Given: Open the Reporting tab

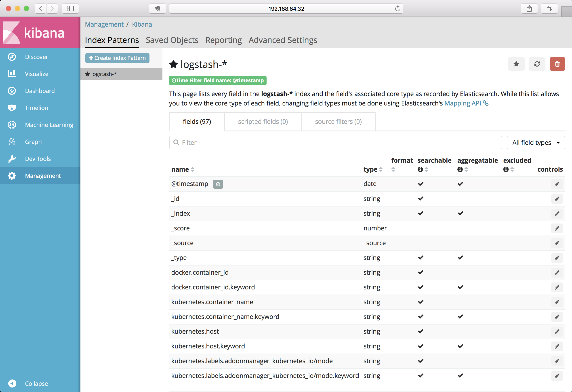Looking at the screenshot, I should pos(223,40).
